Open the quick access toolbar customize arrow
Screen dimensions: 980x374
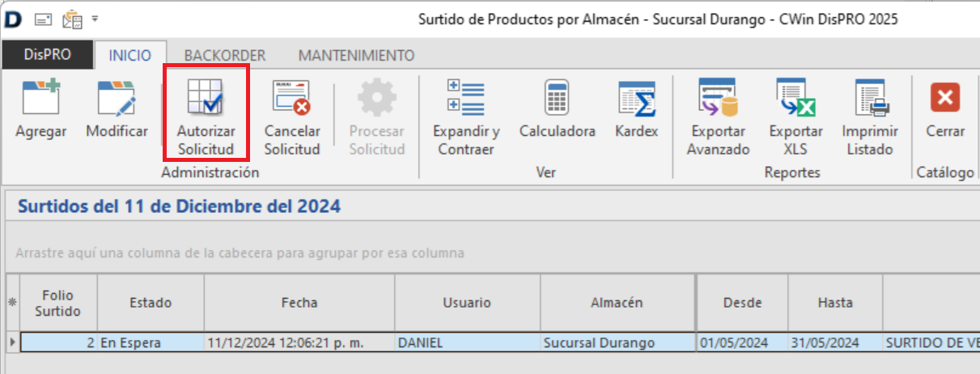[95, 19]
